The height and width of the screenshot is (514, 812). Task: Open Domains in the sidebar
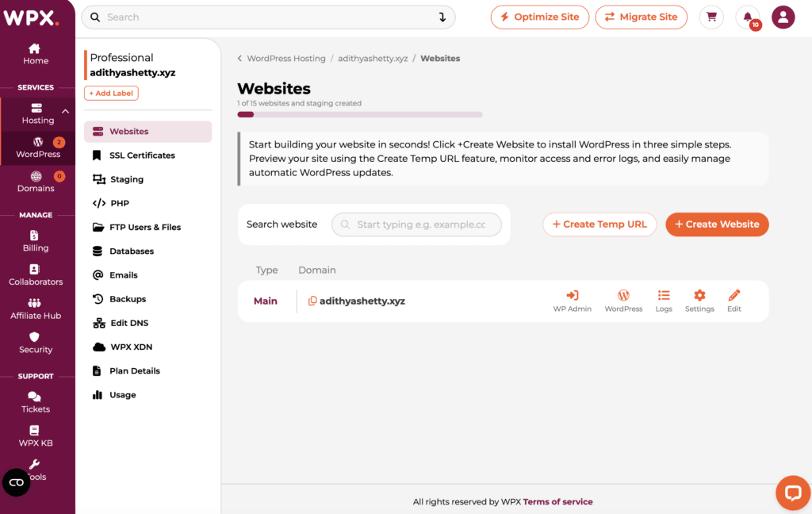36,182
